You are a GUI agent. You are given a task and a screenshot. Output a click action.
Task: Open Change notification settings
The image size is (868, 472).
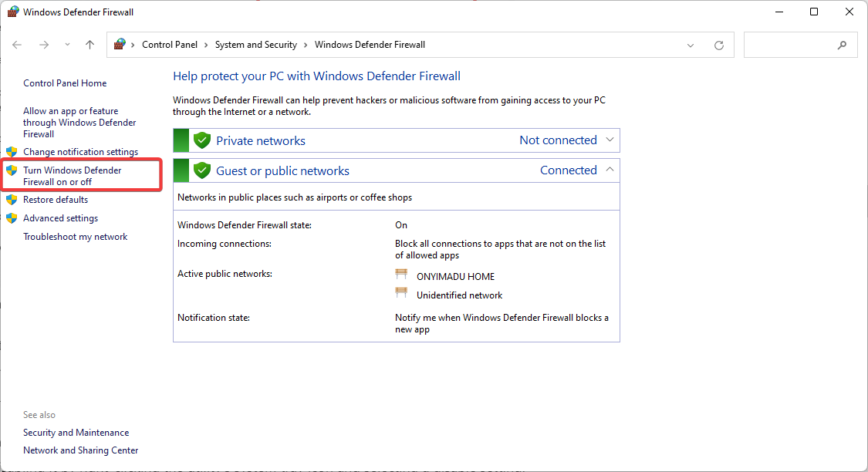point(80,152)
